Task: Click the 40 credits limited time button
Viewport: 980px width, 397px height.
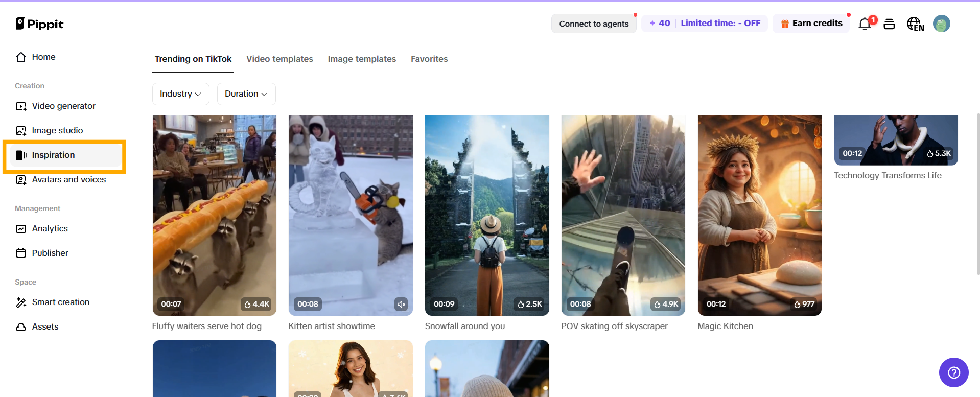Action: click(705, 23)
